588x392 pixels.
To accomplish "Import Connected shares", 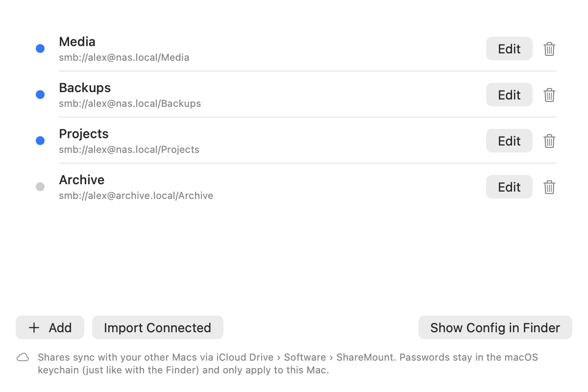I will pos(158,327).
